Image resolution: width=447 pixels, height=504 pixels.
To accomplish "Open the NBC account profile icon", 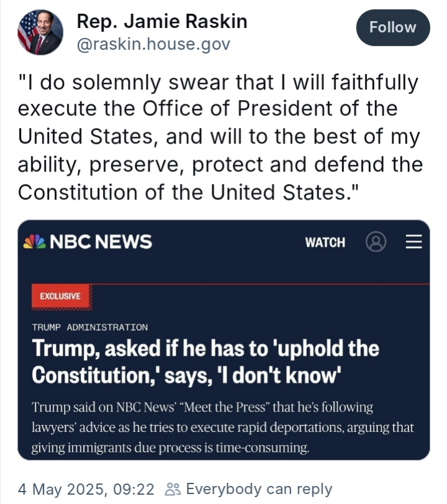I will tap(376, 242).
